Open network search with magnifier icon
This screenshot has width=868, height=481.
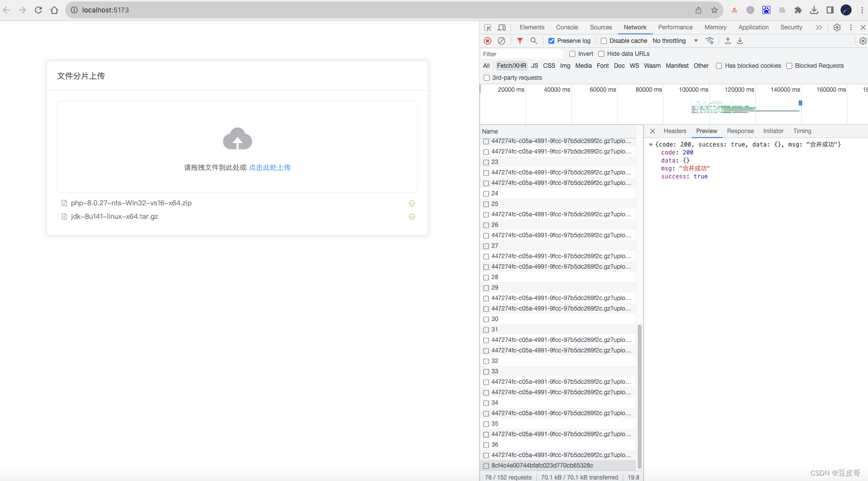point(534,41)
